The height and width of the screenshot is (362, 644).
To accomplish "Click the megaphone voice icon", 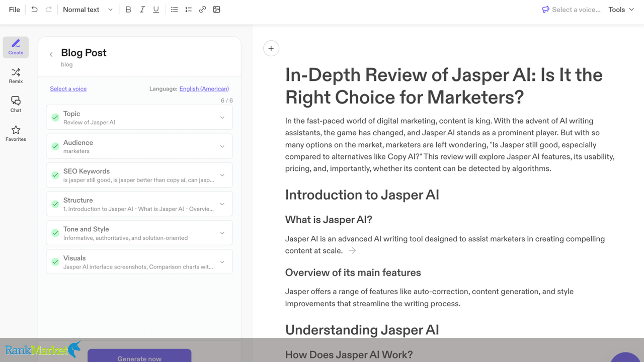I will pyautogui.click(x=545, y=10).
